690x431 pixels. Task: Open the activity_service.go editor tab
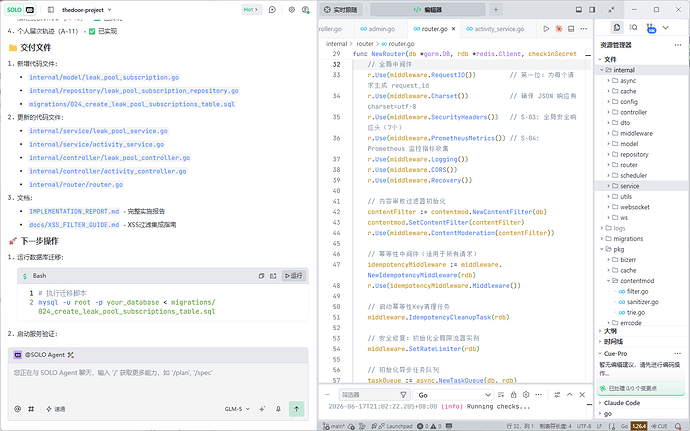click(495, 29)
